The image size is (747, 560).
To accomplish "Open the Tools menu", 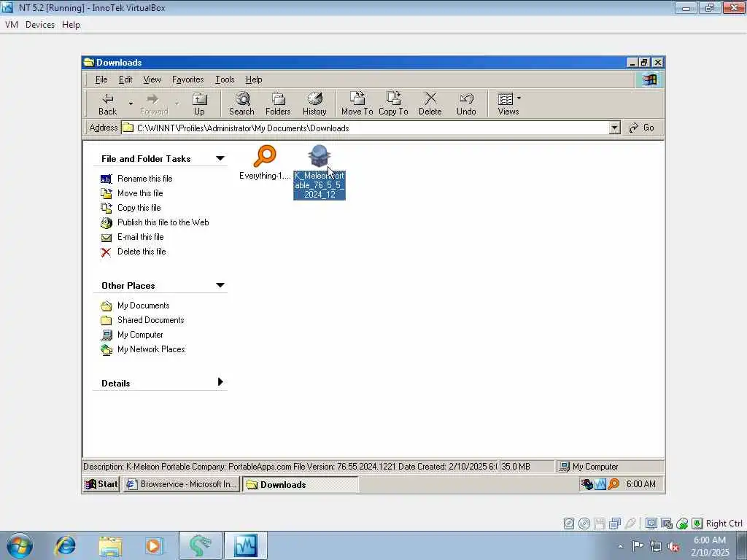I will point(225,79).
